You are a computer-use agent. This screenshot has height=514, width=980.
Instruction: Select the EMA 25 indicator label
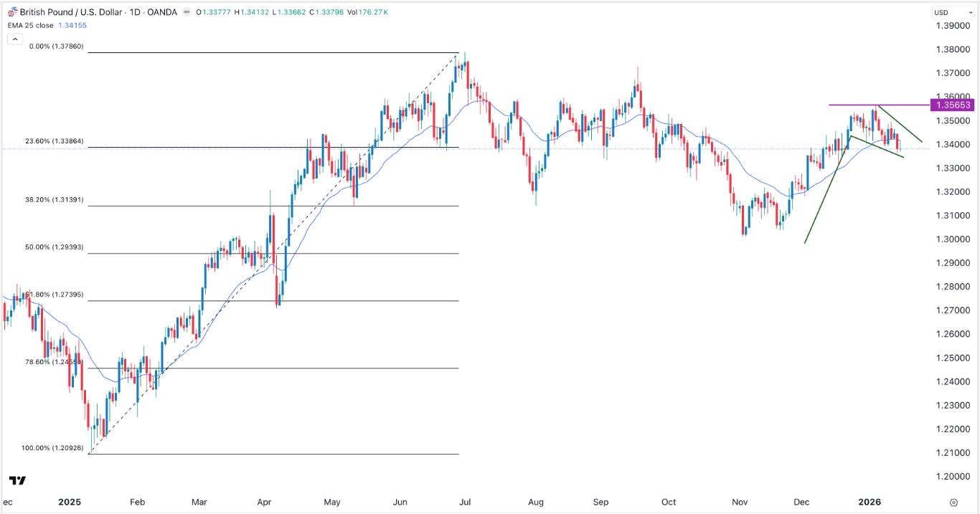pos(30,24)
